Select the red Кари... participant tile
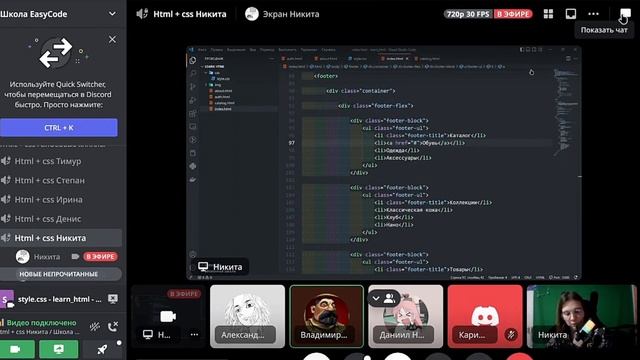The width and height of the screenshot is (640, 360). 485,316
